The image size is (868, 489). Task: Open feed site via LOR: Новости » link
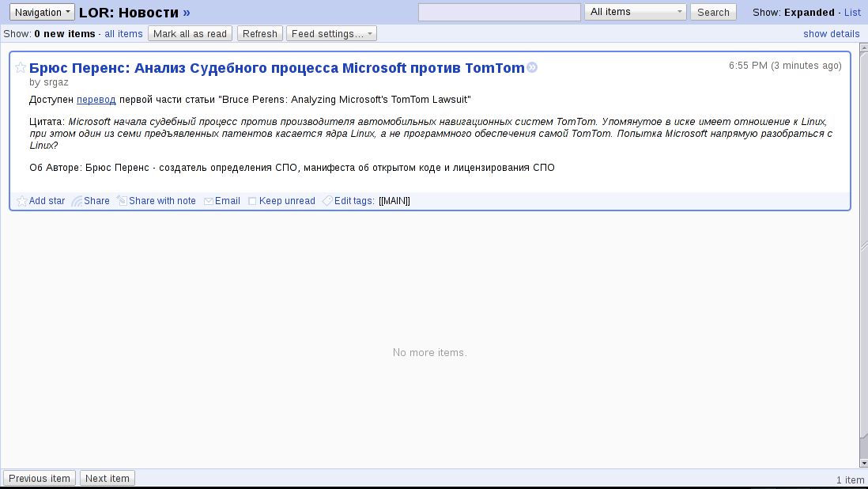tap(134, 12)
